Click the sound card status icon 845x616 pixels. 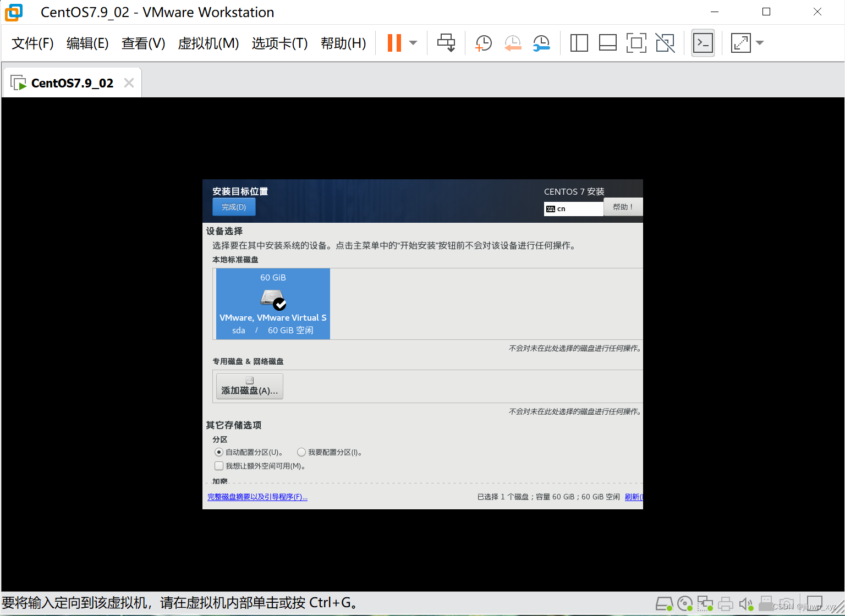click(746, 604)
